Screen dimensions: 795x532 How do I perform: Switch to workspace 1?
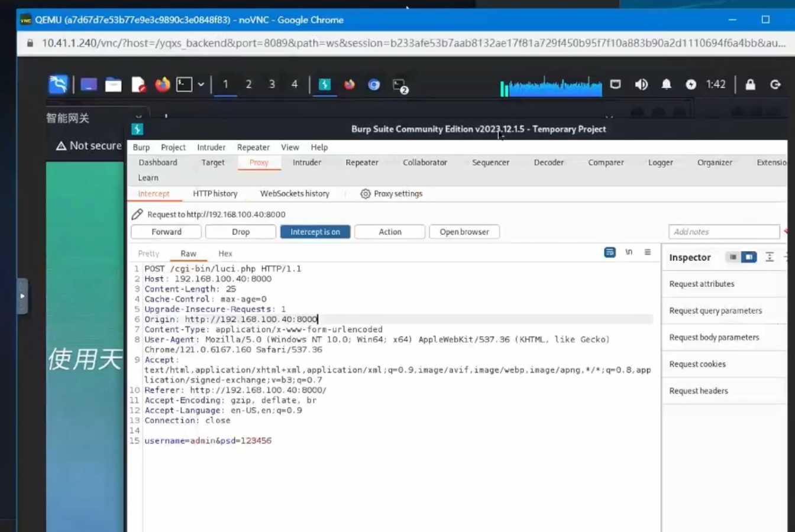click(x=225, y=85)
